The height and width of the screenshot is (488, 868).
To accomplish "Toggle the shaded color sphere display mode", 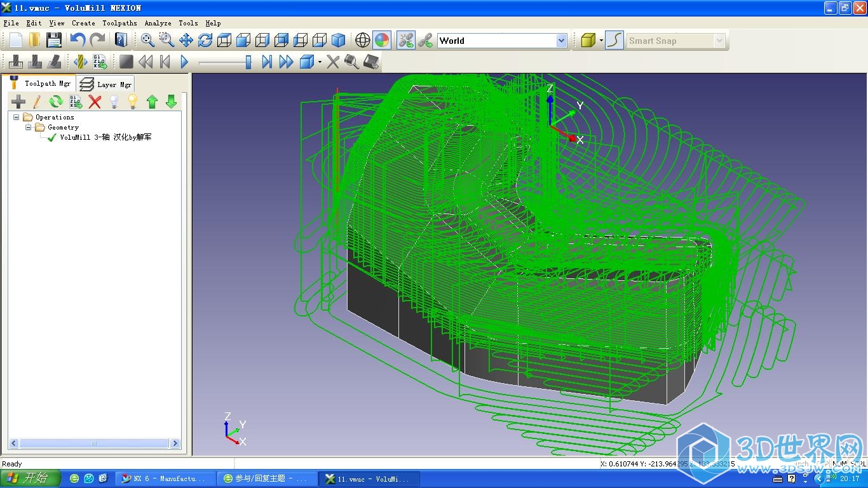I will coord(381,40).
